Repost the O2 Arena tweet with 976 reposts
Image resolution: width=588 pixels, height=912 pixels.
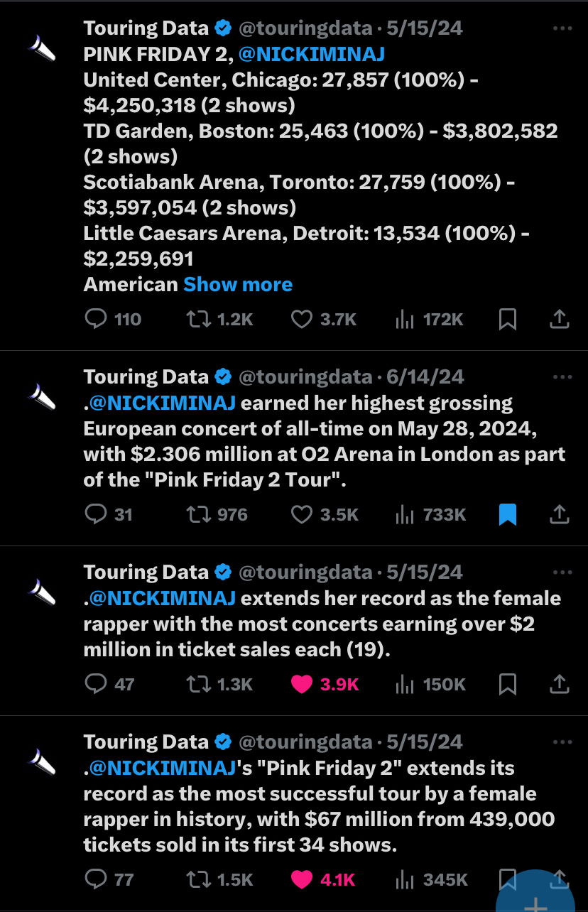tap(216, 514)
